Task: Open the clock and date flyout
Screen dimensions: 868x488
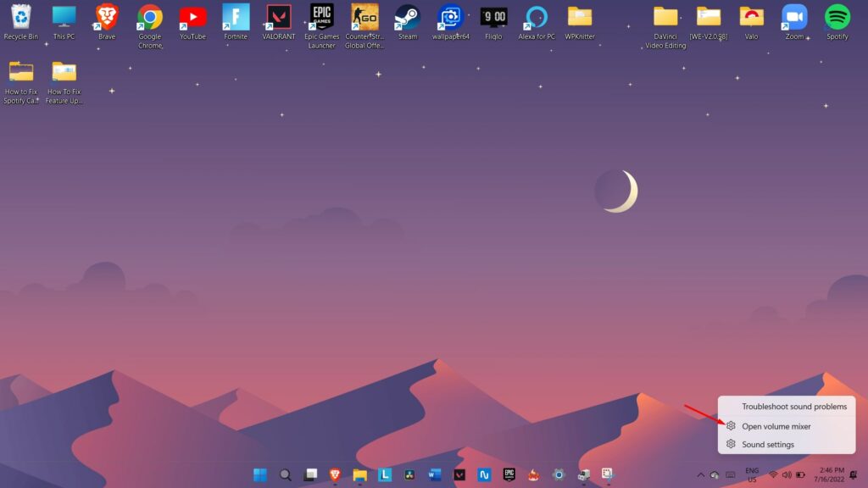Action: pyautogui.click(x=832, y=474)
